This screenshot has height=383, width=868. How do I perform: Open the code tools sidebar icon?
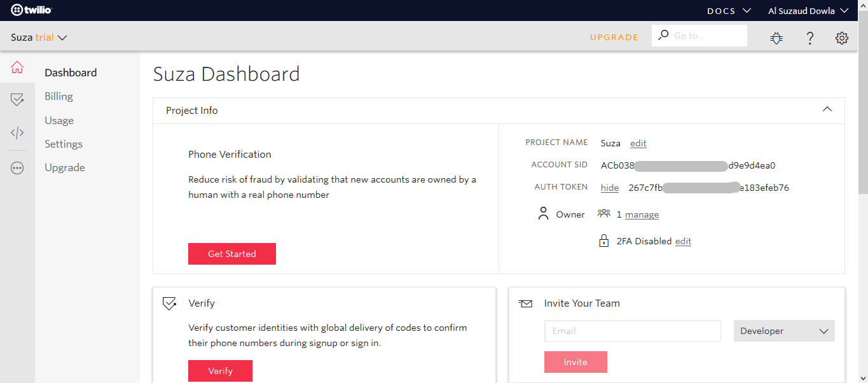click(17, 133)
